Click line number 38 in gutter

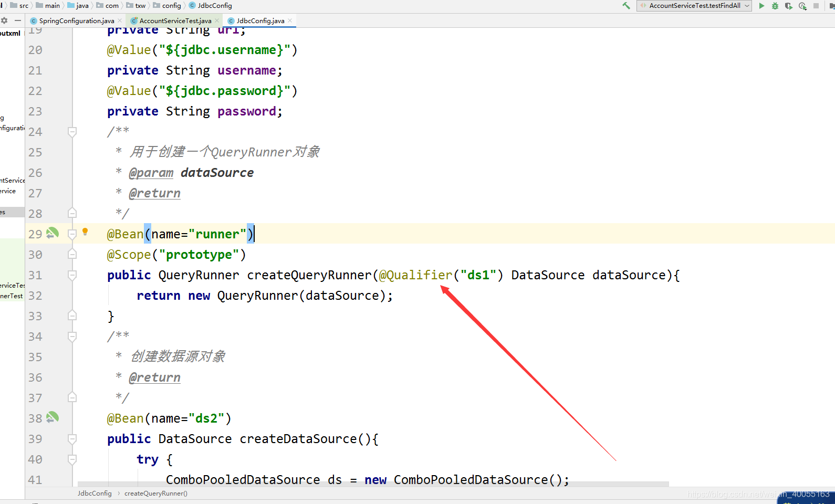pyautogui.click(x=35, y=418)
